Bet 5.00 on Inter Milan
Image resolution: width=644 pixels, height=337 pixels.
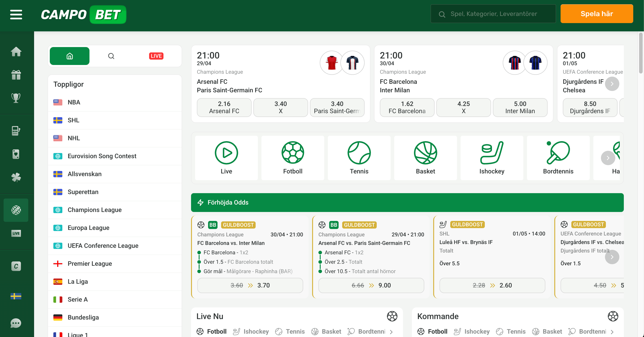[x=520, y=107]
